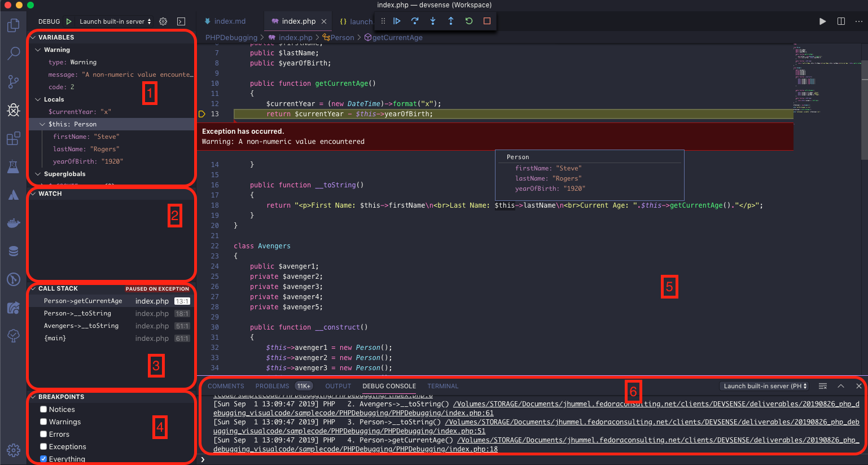Open the Problems panel tab
Screen dimensions: 868x465
[x=272, y=386]
